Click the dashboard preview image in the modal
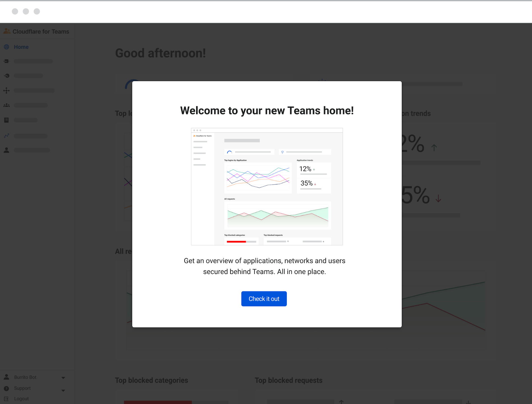Screen dimensions: 532x404 267,187
